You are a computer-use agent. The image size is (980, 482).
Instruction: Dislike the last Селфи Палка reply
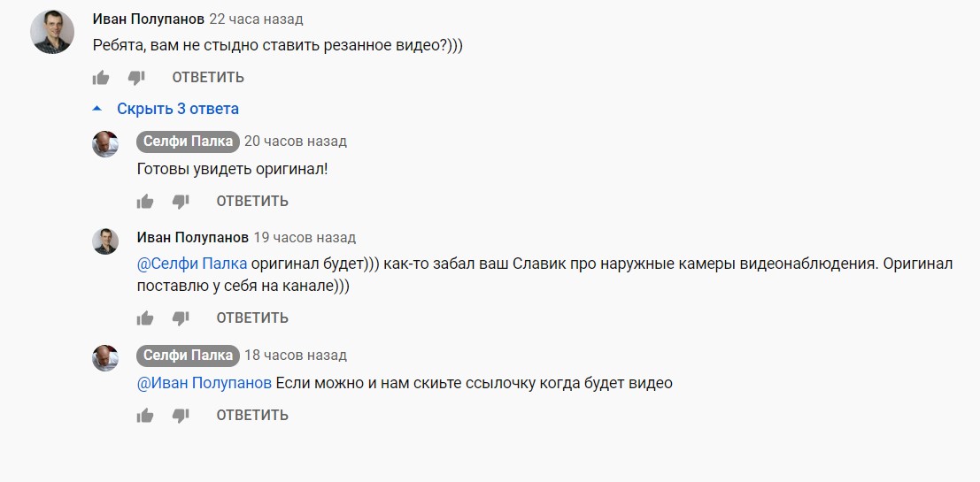point(181,415)
